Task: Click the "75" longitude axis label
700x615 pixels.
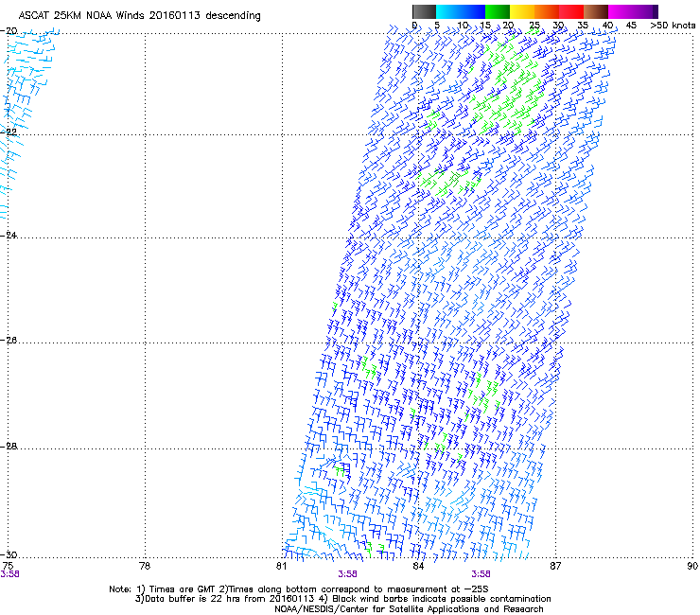Action: pos(8,567)
